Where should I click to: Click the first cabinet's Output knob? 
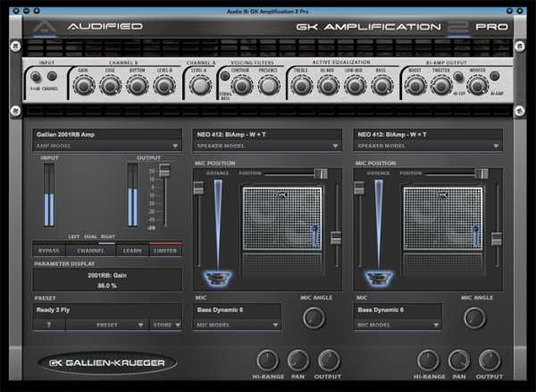click(x=329, y=360)
